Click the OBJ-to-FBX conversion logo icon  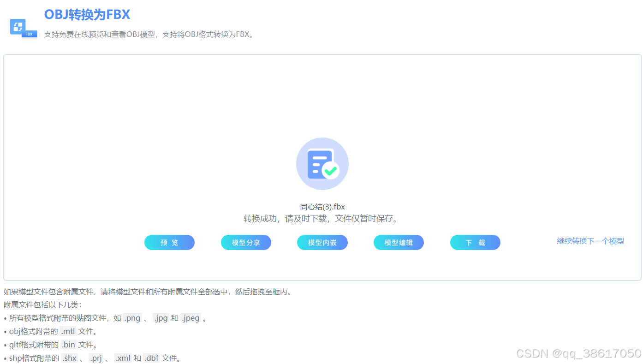tap(19, 26)
